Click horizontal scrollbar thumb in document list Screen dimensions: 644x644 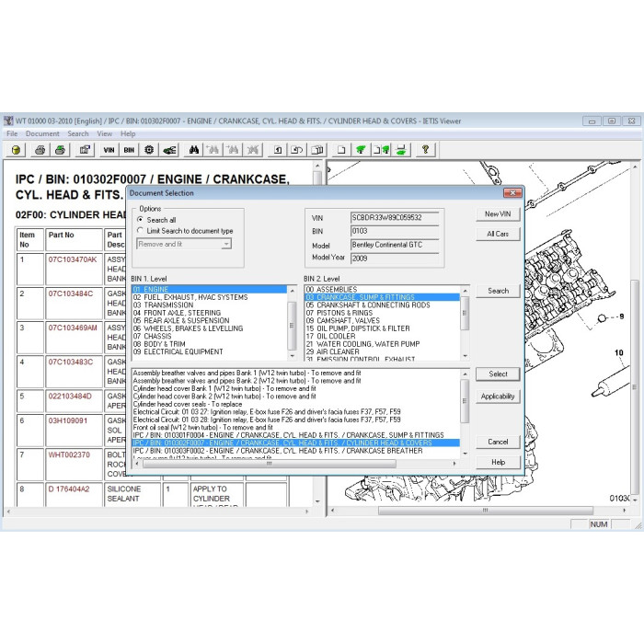click(x=270, y=464)
